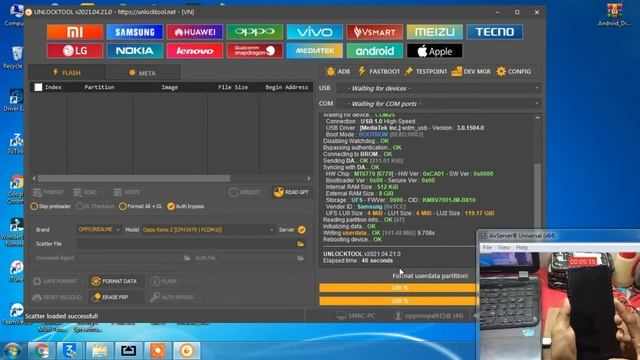Select the MediaTek brand tile
The height and width of the screenshot is (360, 640).
point(315,51)
